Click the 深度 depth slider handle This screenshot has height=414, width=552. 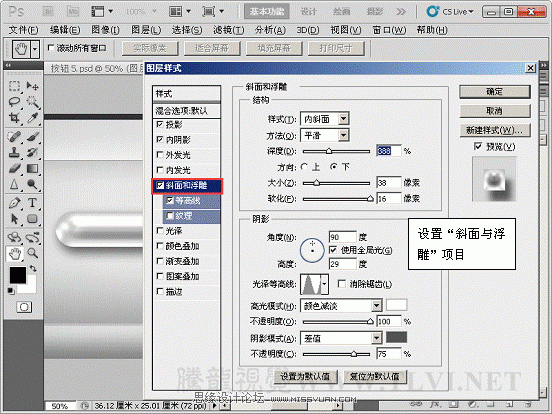[x=329, y=151]
